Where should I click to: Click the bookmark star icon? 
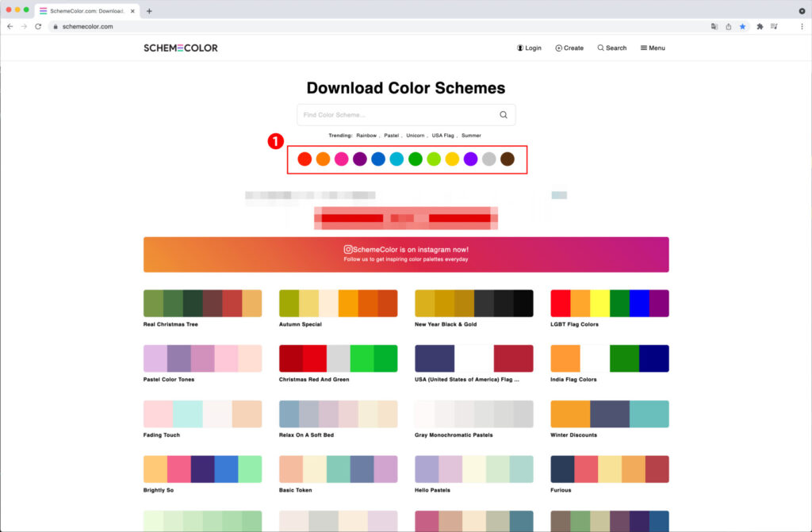[742, 26]
